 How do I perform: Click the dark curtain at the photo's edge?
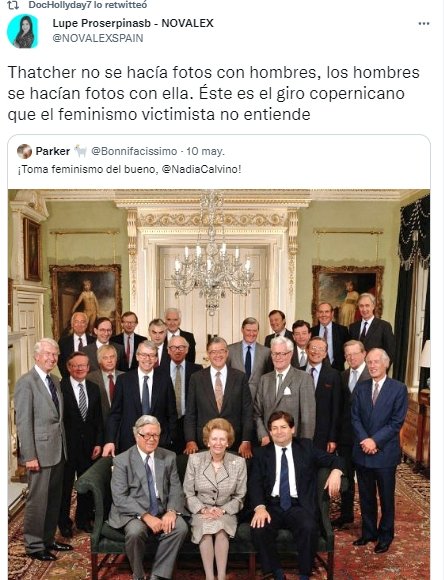coord(413,289)
